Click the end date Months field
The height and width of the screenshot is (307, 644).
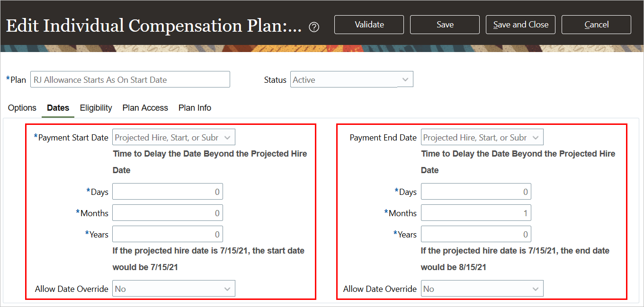click(x=475, y=213)
